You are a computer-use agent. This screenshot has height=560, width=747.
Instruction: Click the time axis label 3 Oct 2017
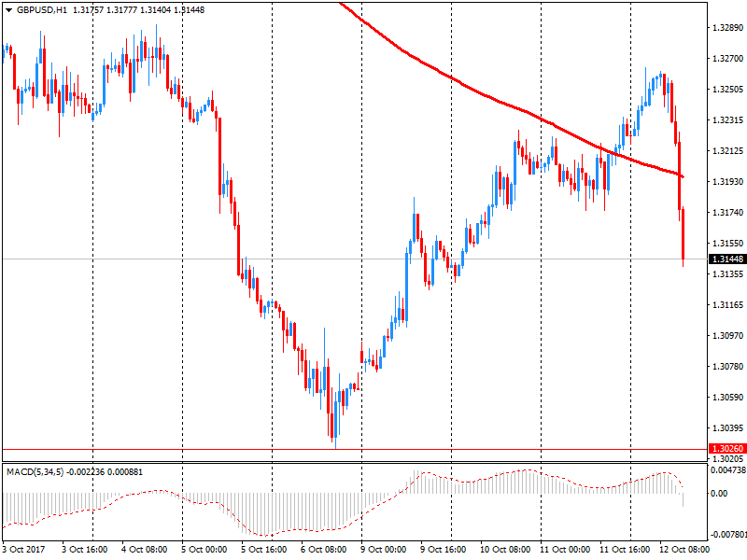coord(24,549)
